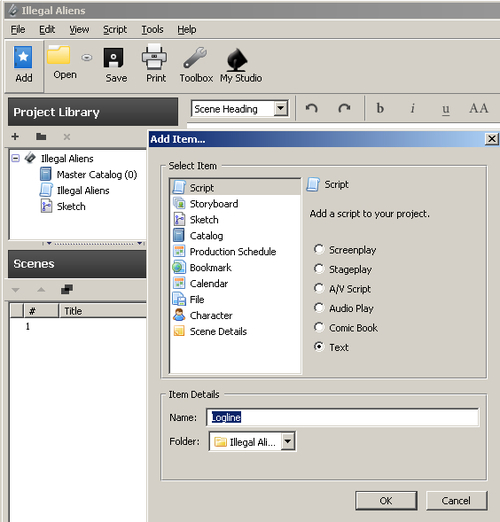Click new folder icon in Project Library
Screen dimensions: 500x522
41,136
